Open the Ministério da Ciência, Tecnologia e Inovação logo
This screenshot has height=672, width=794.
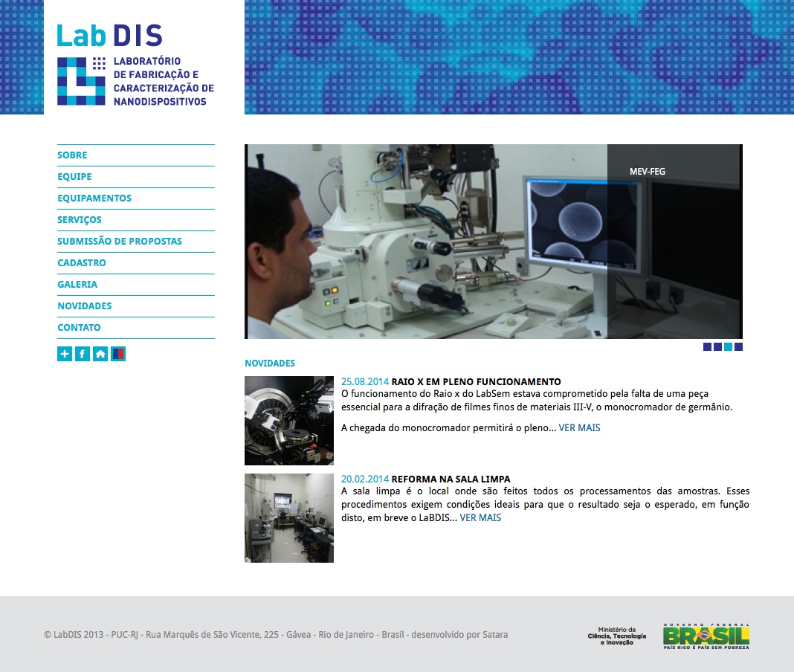pos(617,636)
